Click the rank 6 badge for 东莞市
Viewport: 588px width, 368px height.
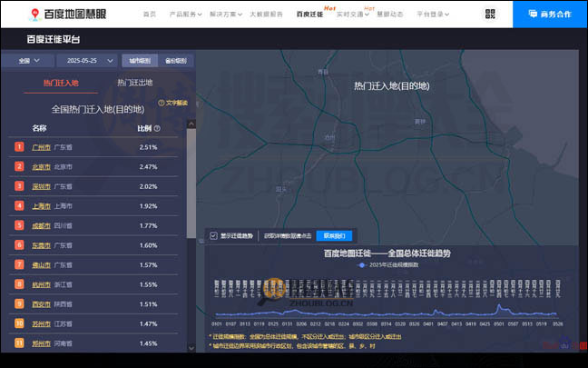pos(19,244)
